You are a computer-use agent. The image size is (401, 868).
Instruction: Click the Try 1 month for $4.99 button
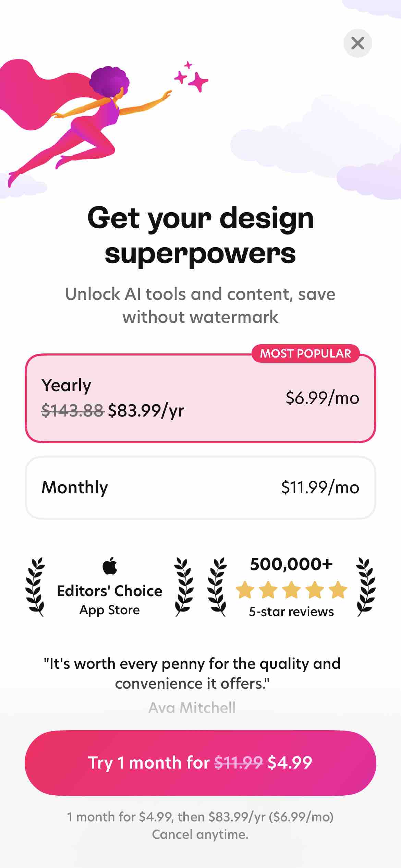pos(200,763)
